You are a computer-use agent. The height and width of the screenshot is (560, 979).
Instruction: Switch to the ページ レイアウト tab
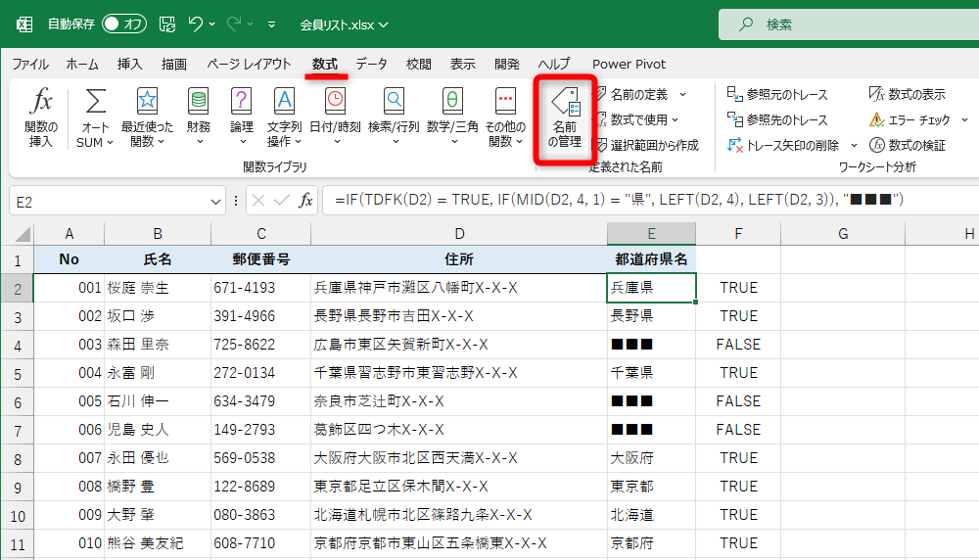click(x=249, y=64)
